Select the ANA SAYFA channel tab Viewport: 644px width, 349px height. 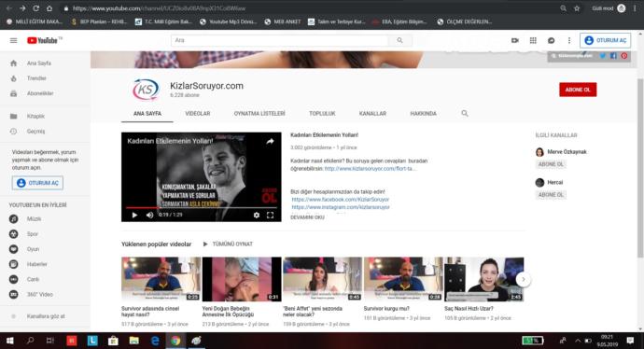(x=147, y=113)
